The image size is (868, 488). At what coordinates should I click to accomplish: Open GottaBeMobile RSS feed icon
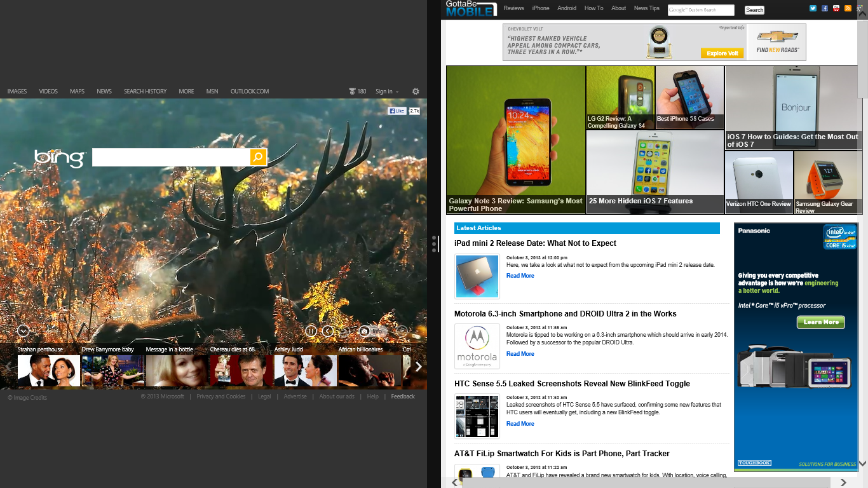point(848,8)
